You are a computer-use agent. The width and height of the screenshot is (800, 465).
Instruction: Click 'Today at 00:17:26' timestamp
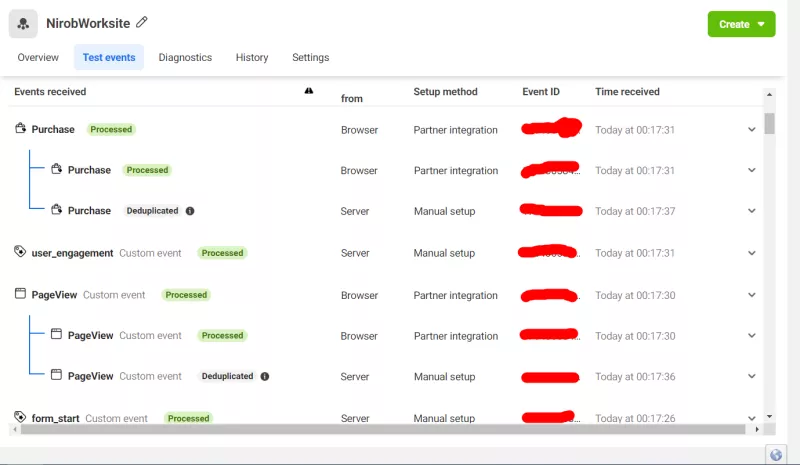(x=635, y=419)
